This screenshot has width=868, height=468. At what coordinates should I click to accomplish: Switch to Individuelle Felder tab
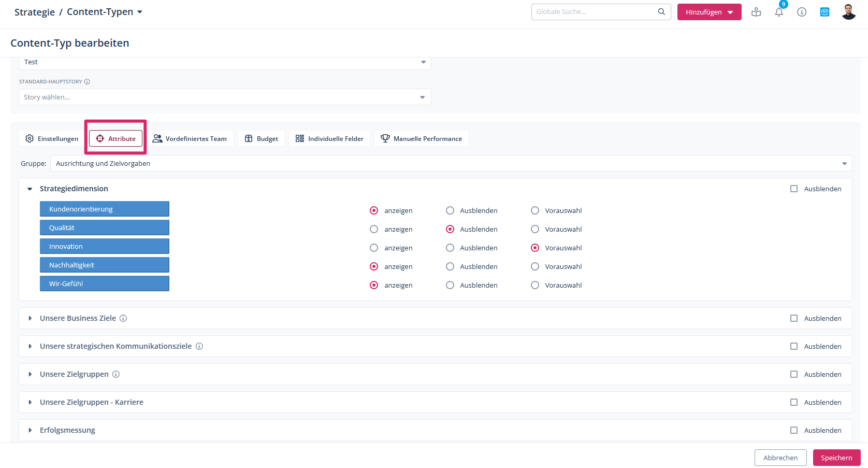point(329,138)
